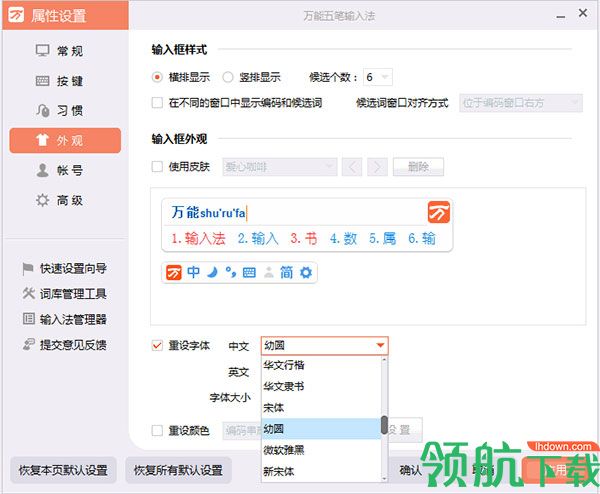Toggle the half-moon width icon
The width and height of the screenshot is (600, 494).
coord(212,272)
